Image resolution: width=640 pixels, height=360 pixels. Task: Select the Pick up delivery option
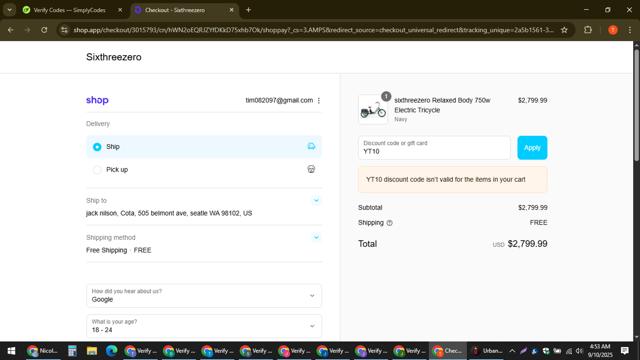tap(204, 169)
